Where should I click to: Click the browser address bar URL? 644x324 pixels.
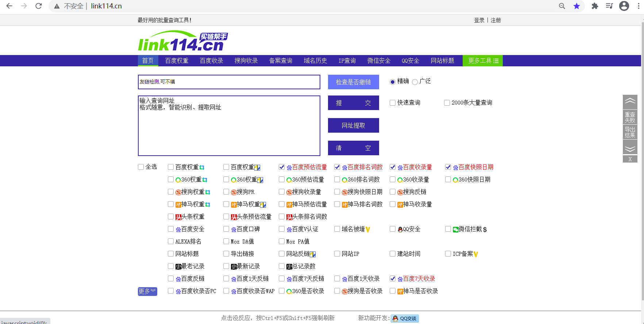click(x=107, y=6)
